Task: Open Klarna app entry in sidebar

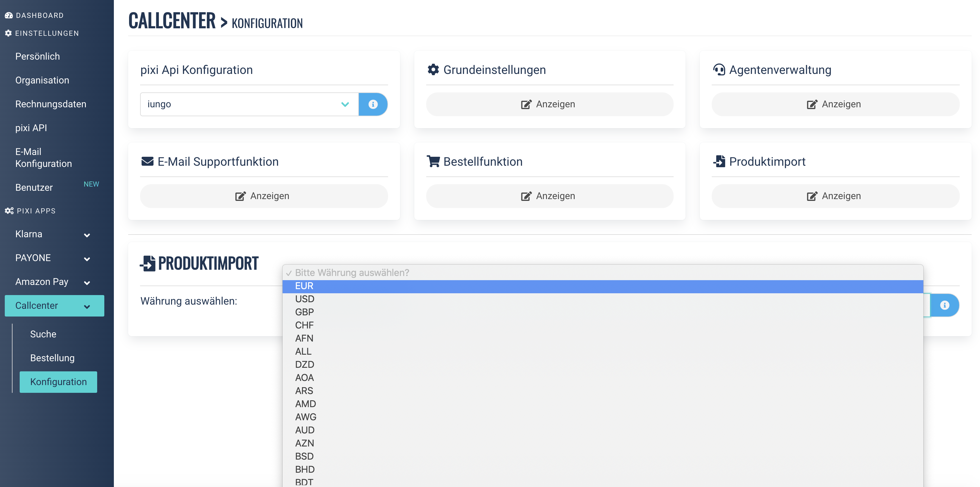Action: [29, 234]
